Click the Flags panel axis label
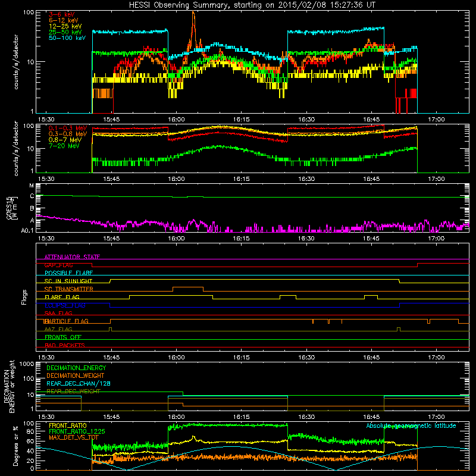The width and height of the screenshot is (476, 476). [24, 297]
